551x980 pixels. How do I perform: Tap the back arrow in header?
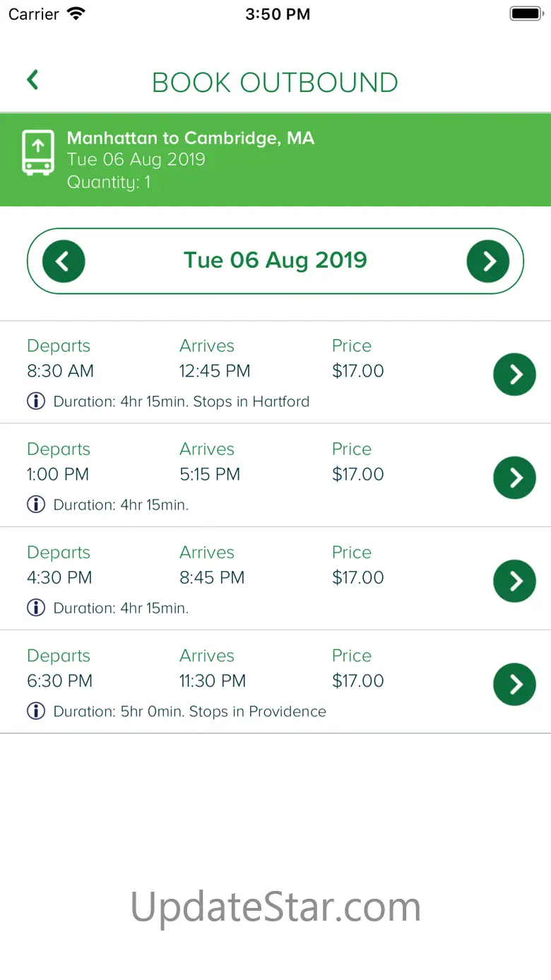click(x=32, y=81)
